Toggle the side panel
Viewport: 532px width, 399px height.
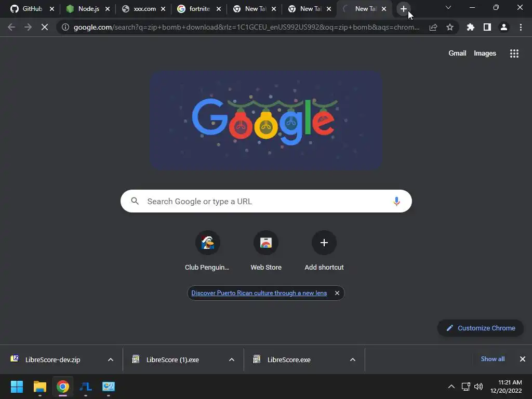487,27
